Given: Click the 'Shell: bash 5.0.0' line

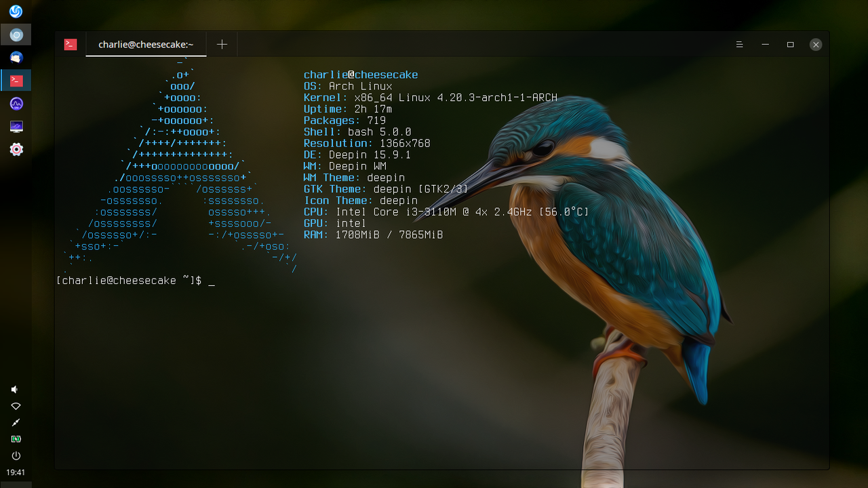Looking at the screenshot, I should 357,132.
